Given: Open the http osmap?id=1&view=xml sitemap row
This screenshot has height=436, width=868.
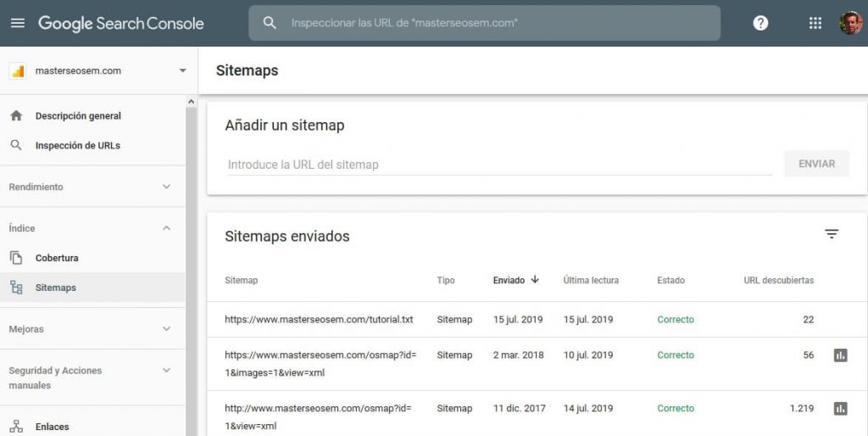Looking at the screenshot, I should tap(537, 413).
